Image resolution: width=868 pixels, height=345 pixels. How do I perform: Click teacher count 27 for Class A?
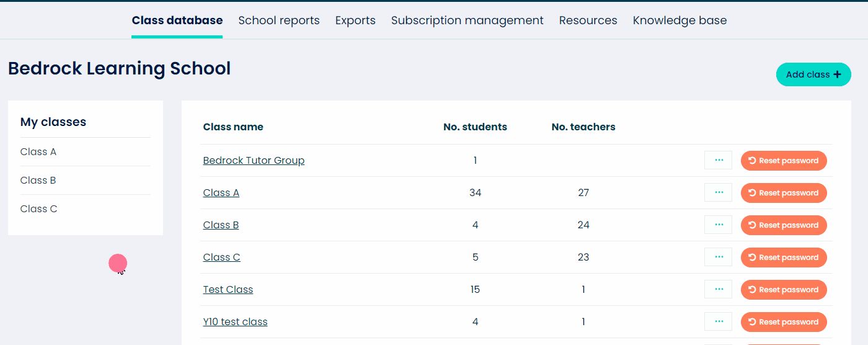tap(583, 193)
